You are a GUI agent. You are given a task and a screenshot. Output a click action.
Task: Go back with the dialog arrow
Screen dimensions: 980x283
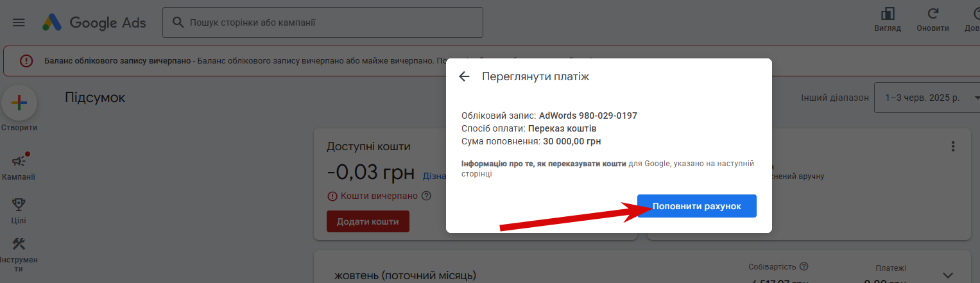click(465, 76)
